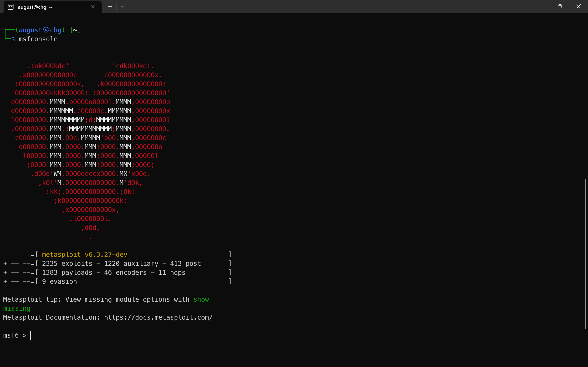Close the august@chg tab

coord(93,7)
